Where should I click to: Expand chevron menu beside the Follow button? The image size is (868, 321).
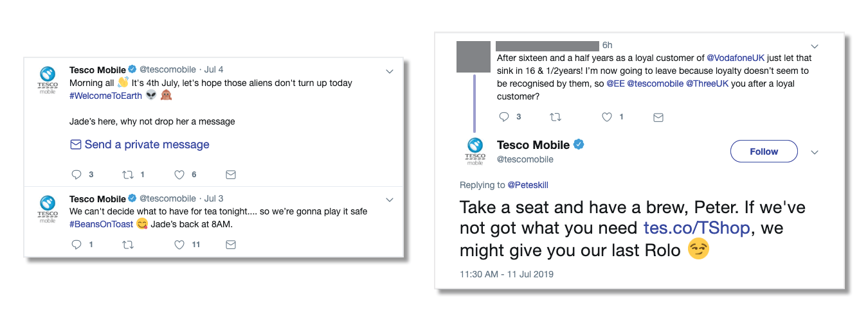coord(815,152)
